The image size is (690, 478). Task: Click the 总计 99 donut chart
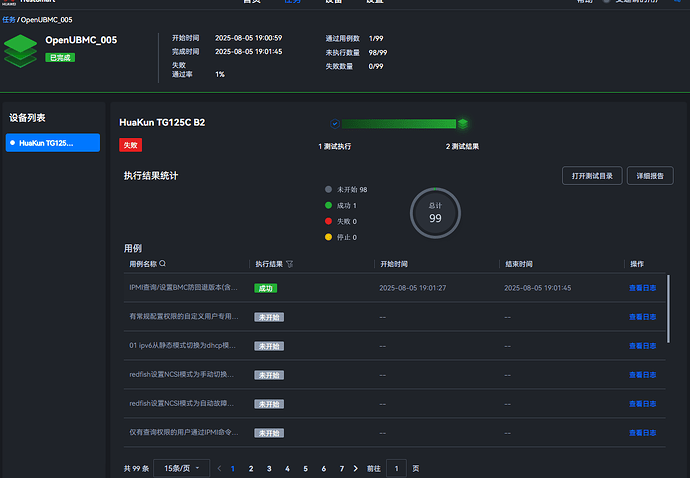click(x=435, y=212)
